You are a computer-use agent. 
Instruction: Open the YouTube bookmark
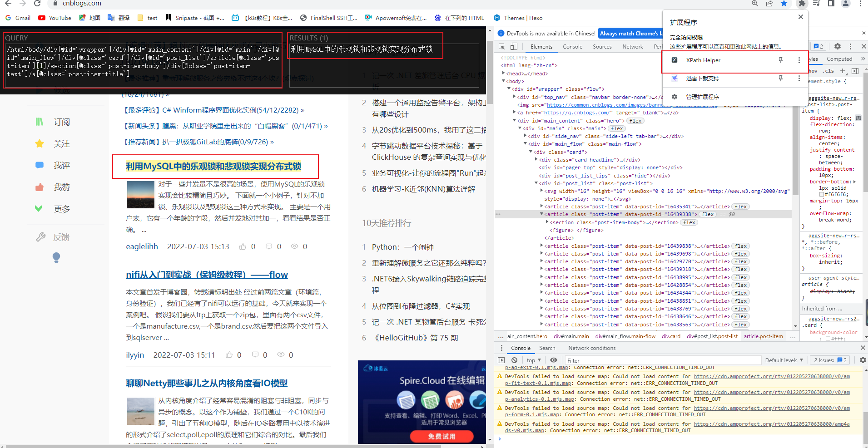[x=55, y=18]
